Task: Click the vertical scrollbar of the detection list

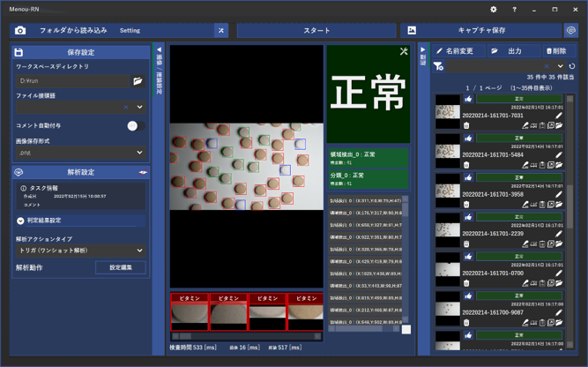Action: coord(405,260)
